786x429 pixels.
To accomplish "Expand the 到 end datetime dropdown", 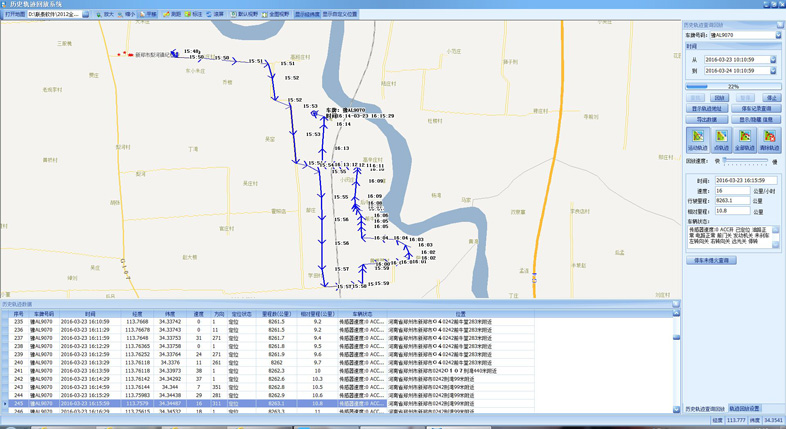I will [773, 71].
